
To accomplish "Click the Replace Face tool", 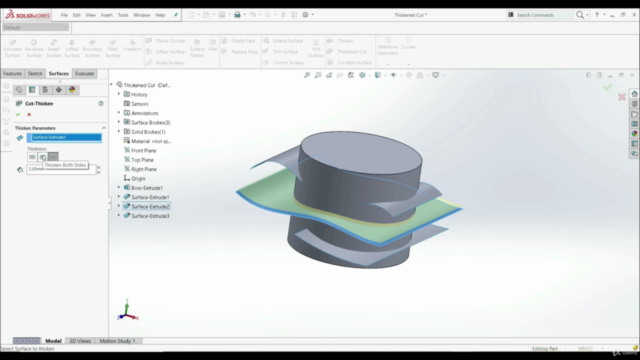I will [x=239, y=52].
